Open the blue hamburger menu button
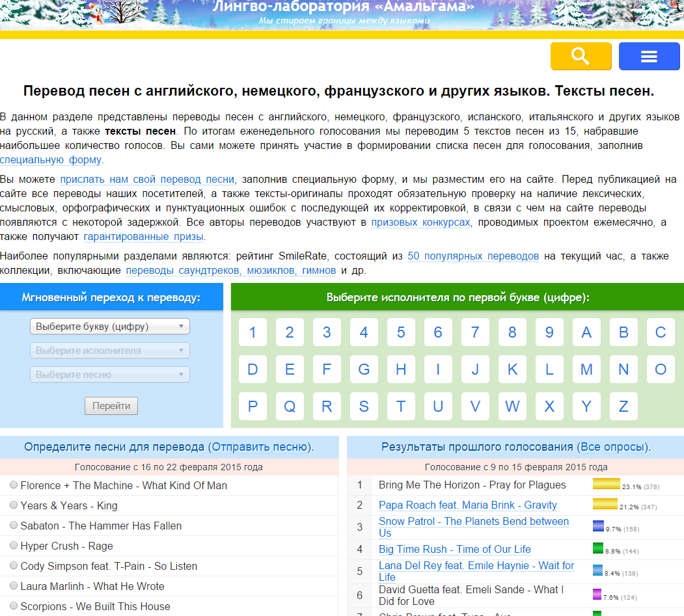This screenshot has height=616, width=684. 649,56
